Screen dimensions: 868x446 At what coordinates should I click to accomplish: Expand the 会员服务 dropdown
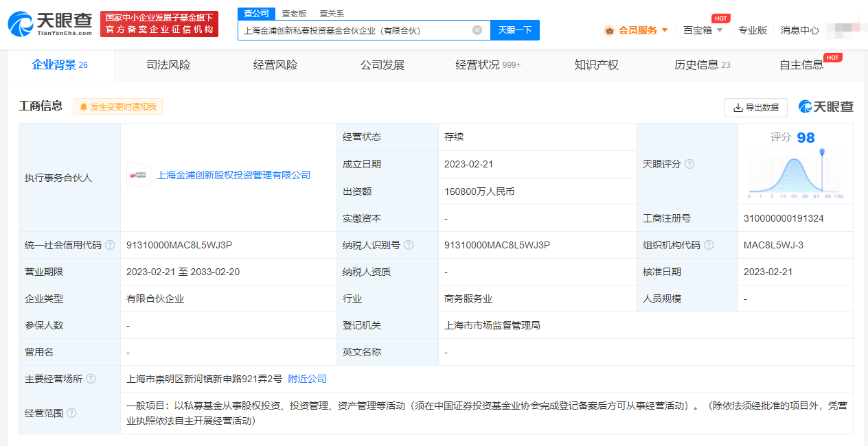click(x=665, y=30)
